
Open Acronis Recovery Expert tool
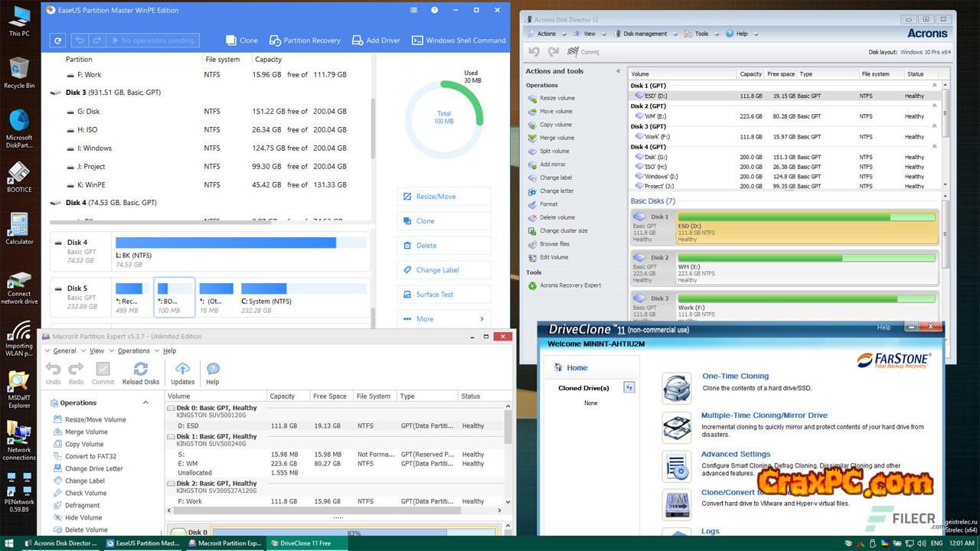click(570, 285)
